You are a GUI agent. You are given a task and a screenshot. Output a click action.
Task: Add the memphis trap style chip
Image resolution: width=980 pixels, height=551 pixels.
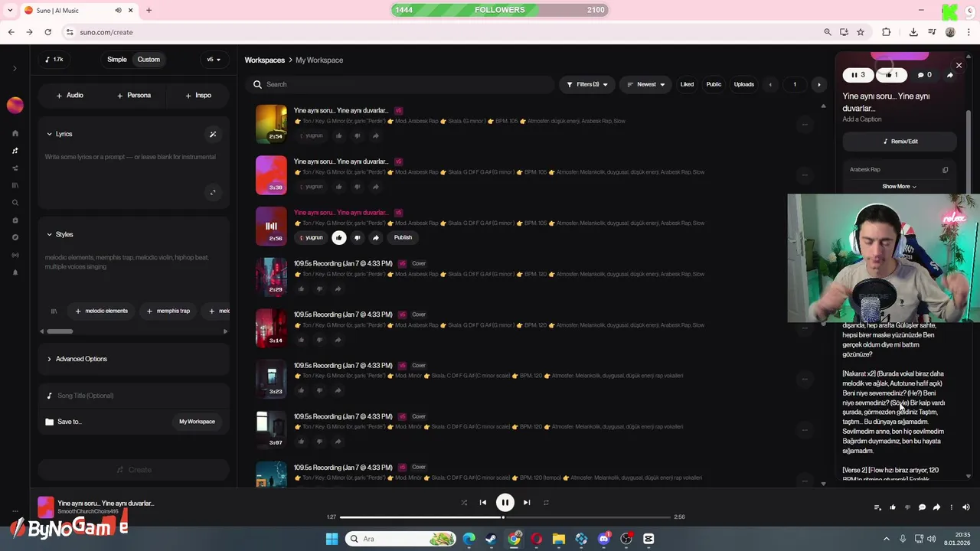pyautogui.click(x=168, y=311)
